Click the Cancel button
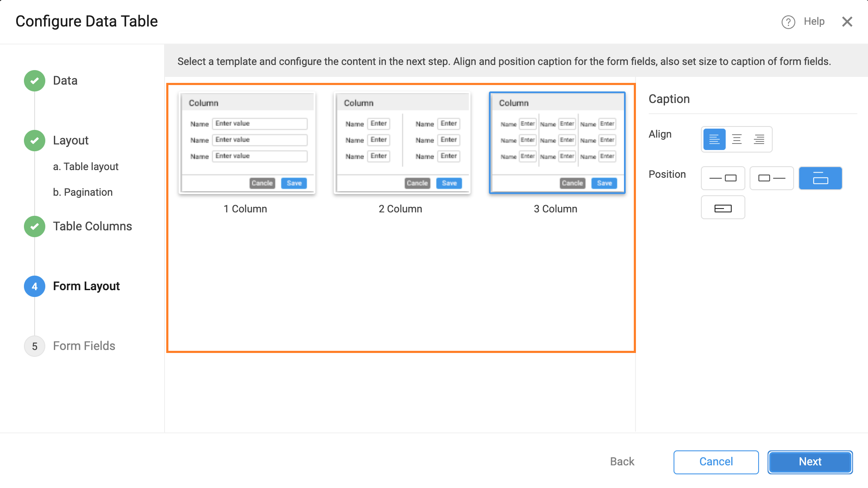Viewport: 868px width, 488px height. 716,462
